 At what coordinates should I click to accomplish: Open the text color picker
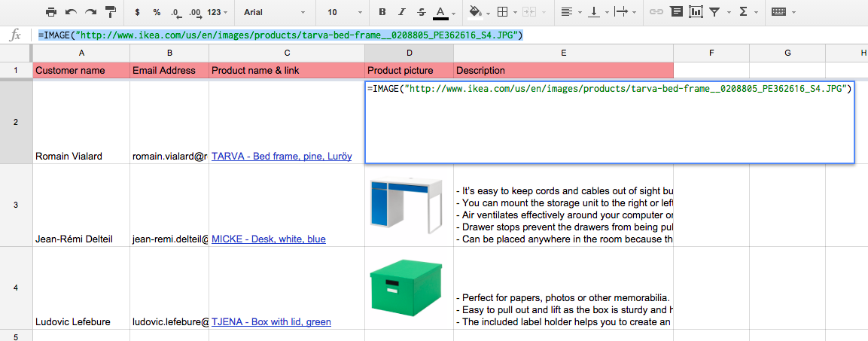pos(441,12)
